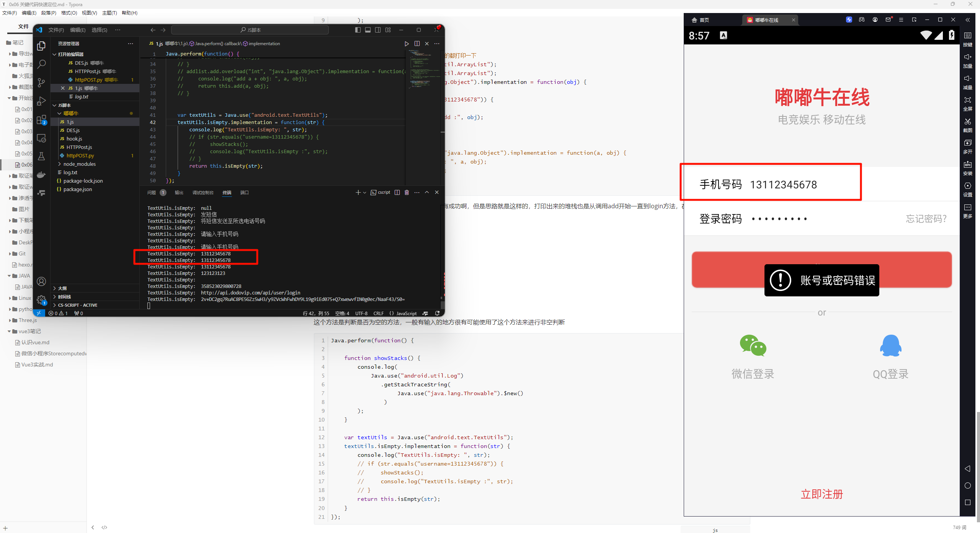This screenshot has width=980, height=533.
Task: Click the emulator screenshot (截图) scissors icon
Action: [967, 122]
